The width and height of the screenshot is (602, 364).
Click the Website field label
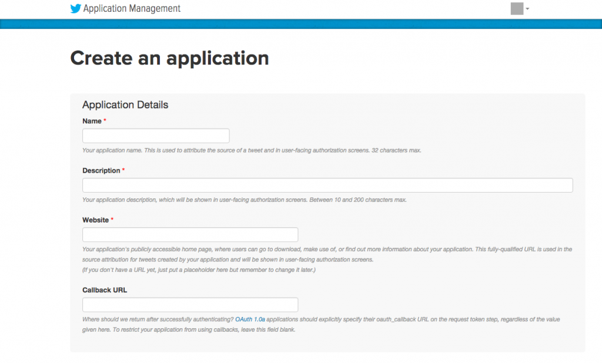[x=96, y=220]
